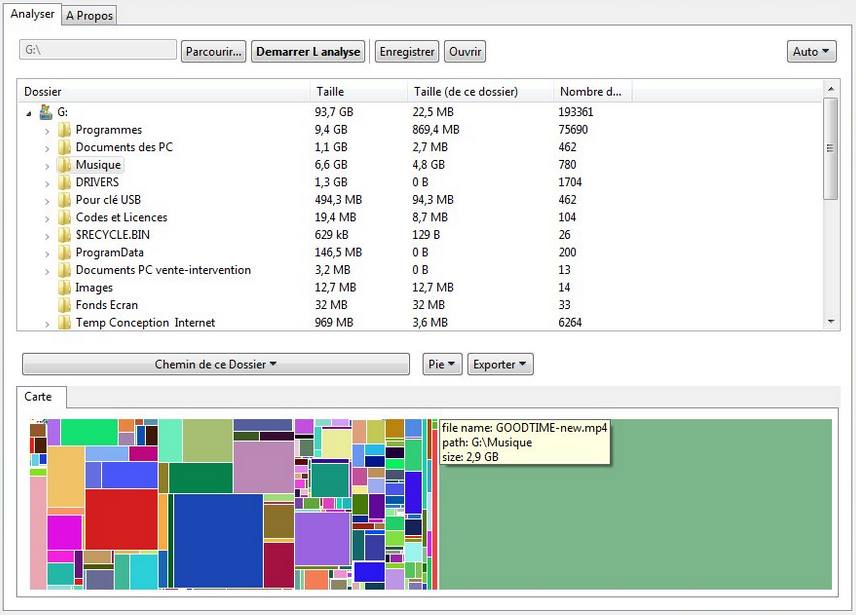Click the large red treemap block
The height and width of the screenshot is (615, 856).
point(122,519)
